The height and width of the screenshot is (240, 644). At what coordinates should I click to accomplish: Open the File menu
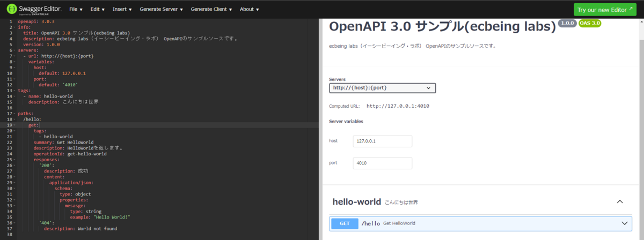pyautogui.click(x=76, y=9)
